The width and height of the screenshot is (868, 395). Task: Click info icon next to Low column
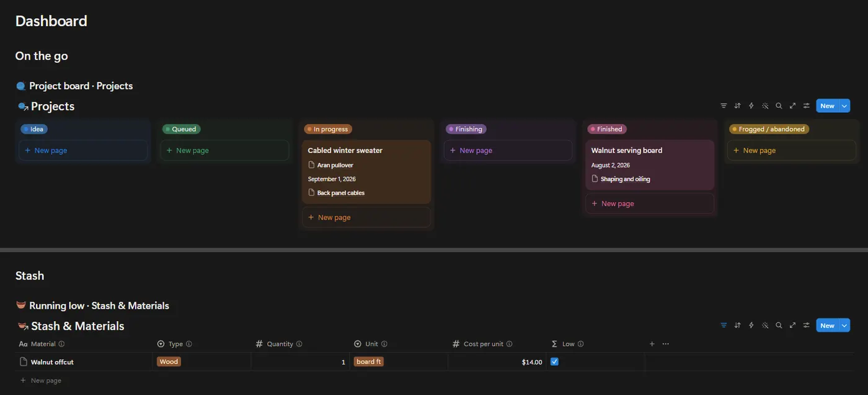pos(581,344)
